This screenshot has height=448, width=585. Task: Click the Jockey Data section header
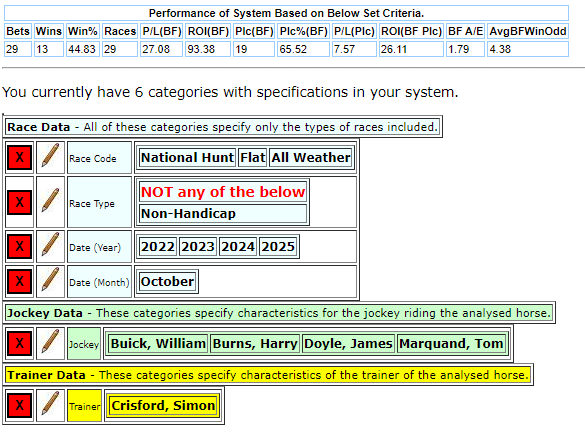coord(279,313)
